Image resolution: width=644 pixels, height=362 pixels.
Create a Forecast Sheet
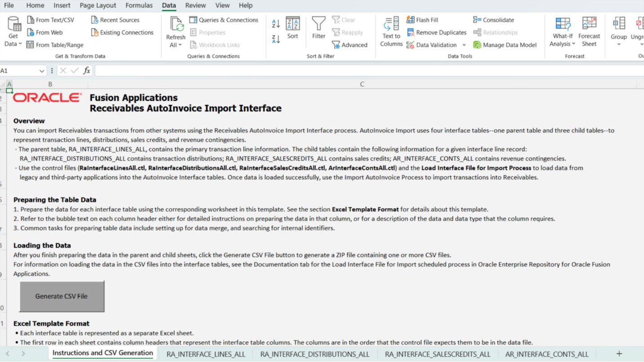tap(589, 31)
